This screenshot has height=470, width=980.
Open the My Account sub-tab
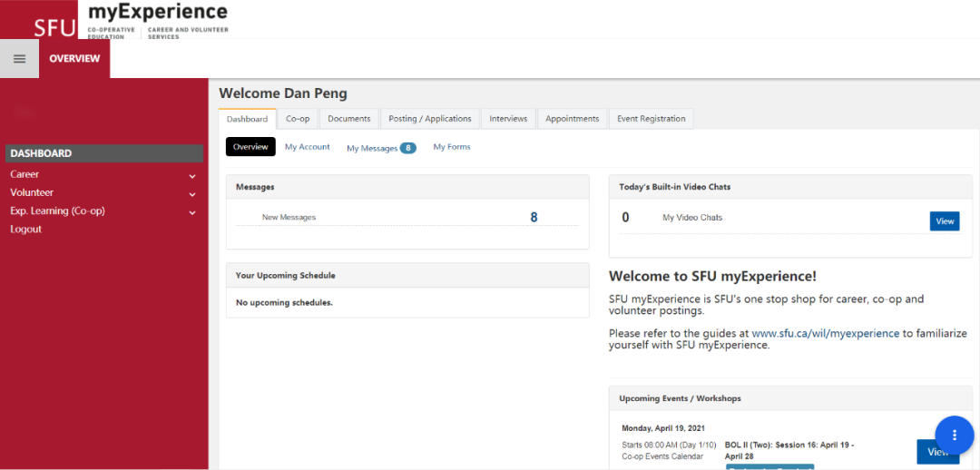pos(308,147)
